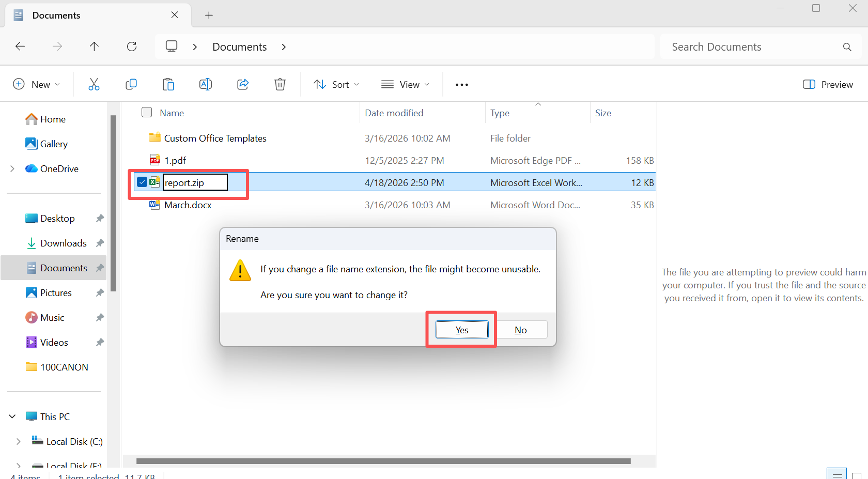Click the report.zip Excel file icon

(154, 182)
